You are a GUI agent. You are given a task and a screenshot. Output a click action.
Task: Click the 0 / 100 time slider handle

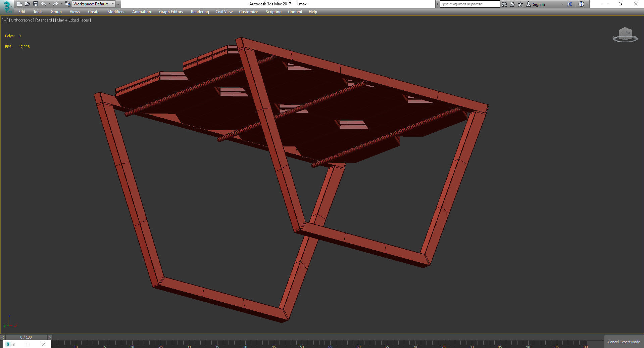click(x=26, y=337)
